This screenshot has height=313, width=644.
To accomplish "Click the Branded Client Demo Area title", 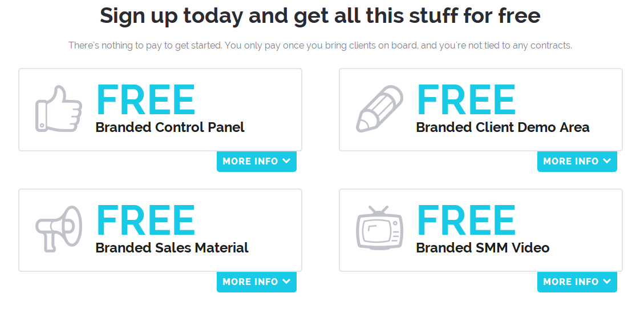I will 503,127.
